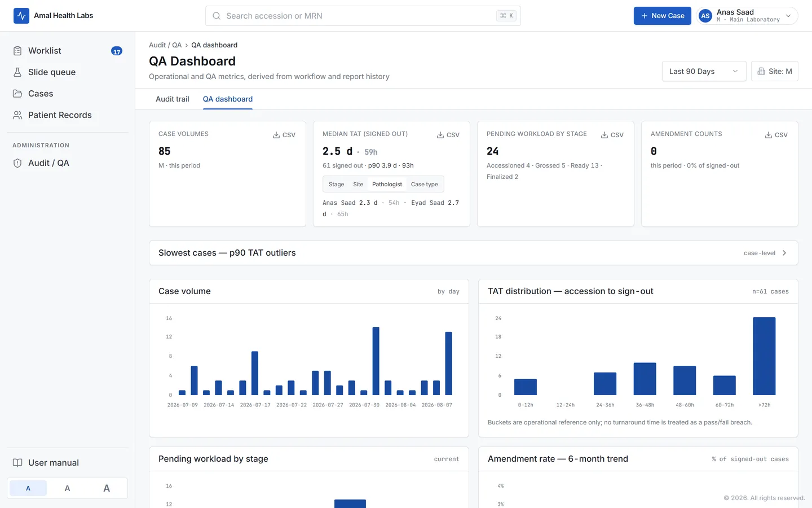Click the New Case button
The width and height of the screenshot is (812, 508).
pyautogui.click(x=662, y=16)
